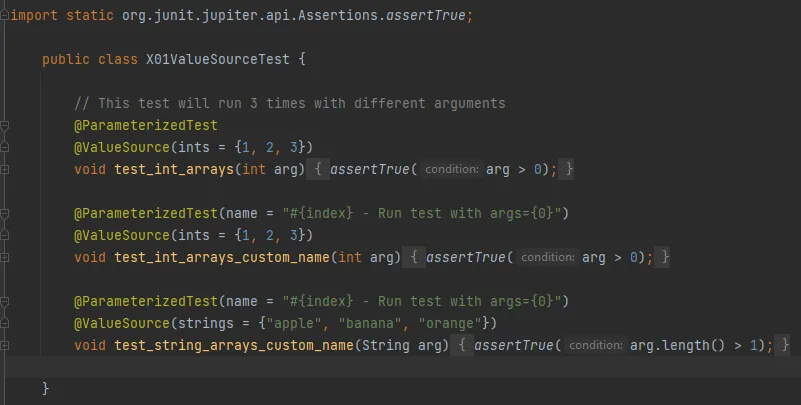Click the closing brace of class X01ValueSourceTest
This screenshot has height=405, width=801.
pos(45,389)
